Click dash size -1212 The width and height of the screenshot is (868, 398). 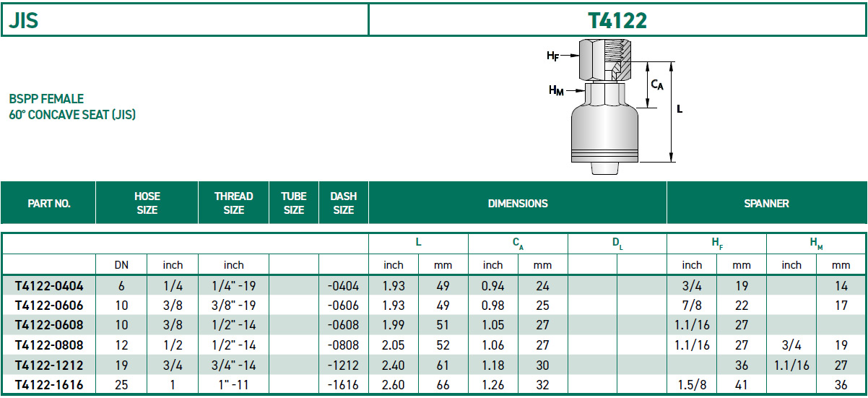[x=343, y=365]
